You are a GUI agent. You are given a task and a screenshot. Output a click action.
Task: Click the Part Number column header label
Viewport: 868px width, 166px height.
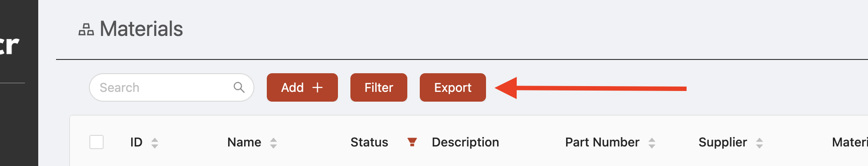(x=602, y=142)
